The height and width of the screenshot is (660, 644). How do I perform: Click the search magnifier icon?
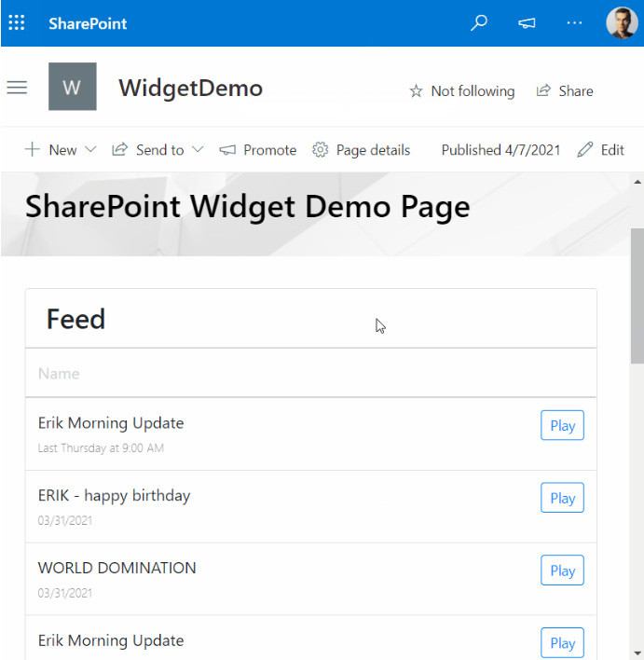pyautogui.click(x=479, y=22)
